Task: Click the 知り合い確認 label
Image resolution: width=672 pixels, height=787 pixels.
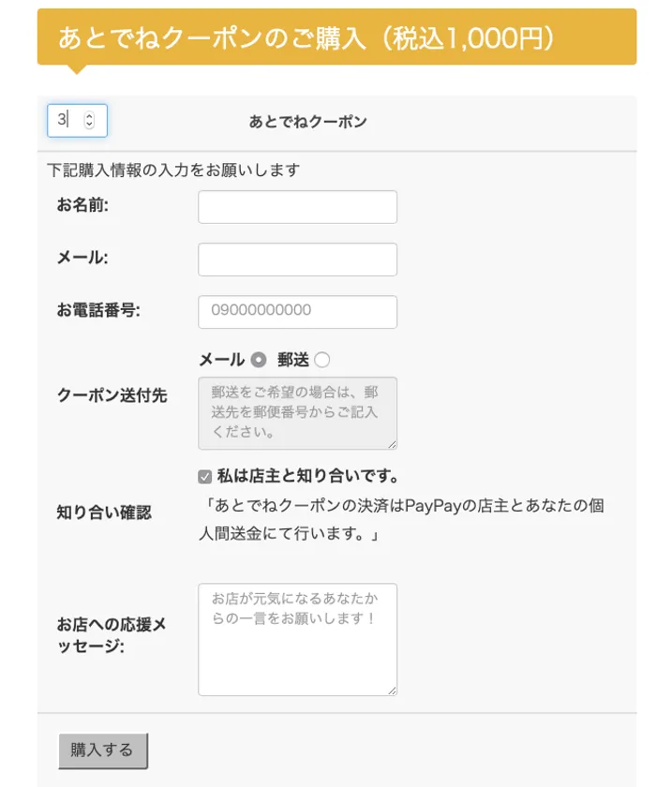Action: [x=103, y=512]
